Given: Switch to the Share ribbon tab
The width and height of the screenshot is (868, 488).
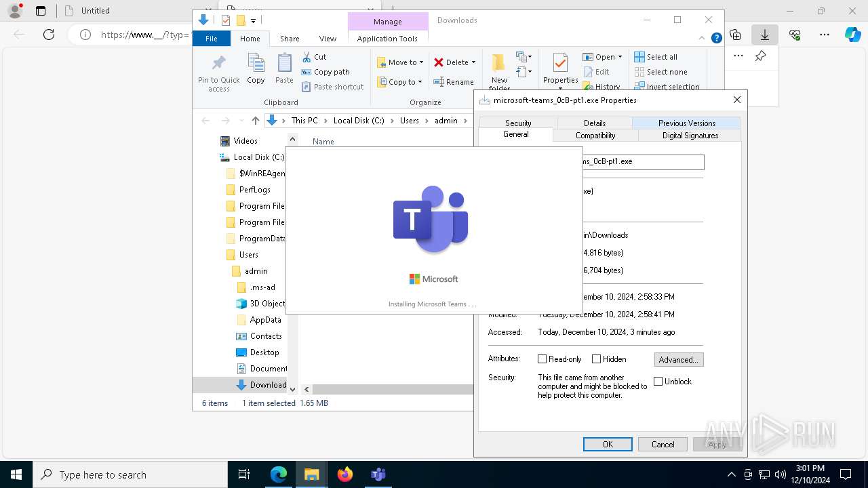Looking at the screenshot, I should 290,39.
